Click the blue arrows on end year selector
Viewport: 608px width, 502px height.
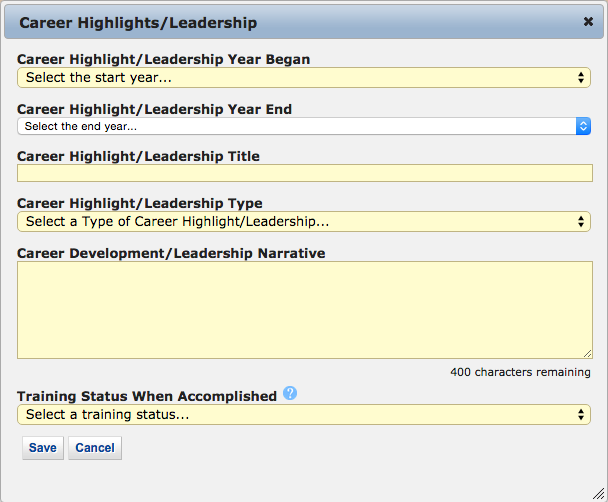pyautogui.click(x=583, y=126)
